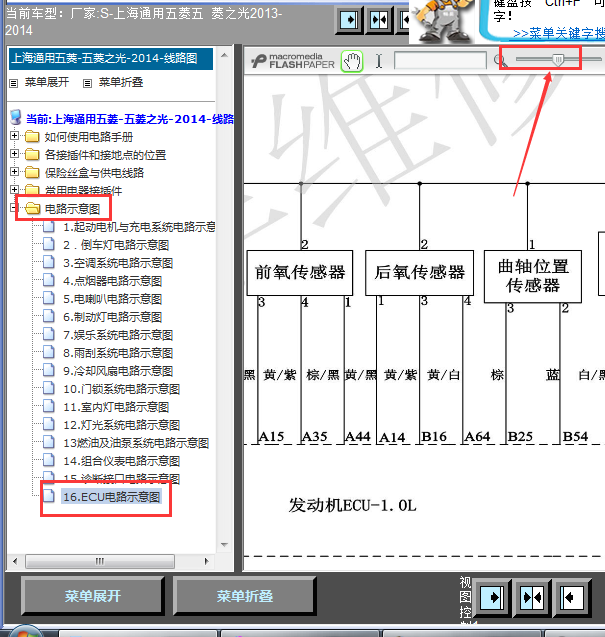Click the top toolbar center-split view button
The image size is (605, 637).
coord(379,19)
